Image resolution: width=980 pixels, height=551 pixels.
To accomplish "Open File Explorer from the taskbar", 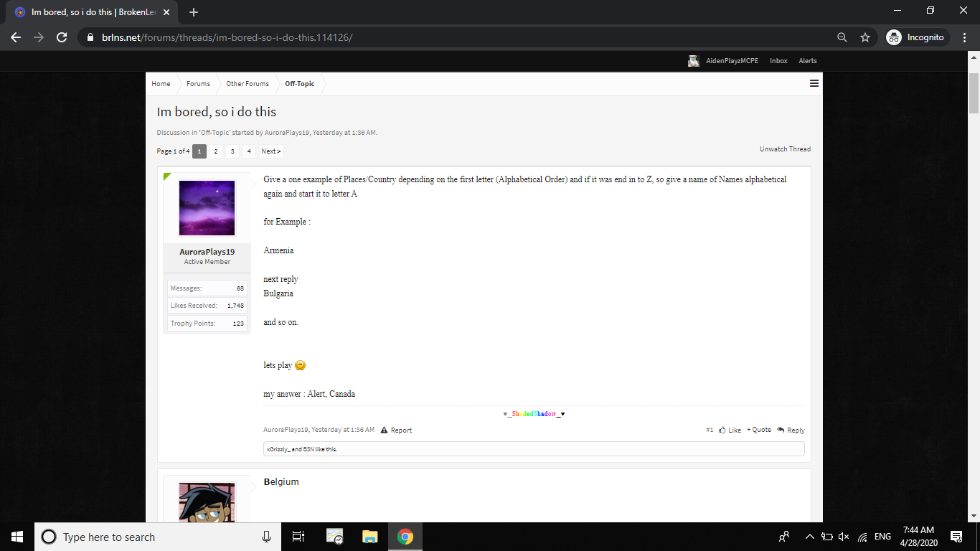I will (369, 537).
